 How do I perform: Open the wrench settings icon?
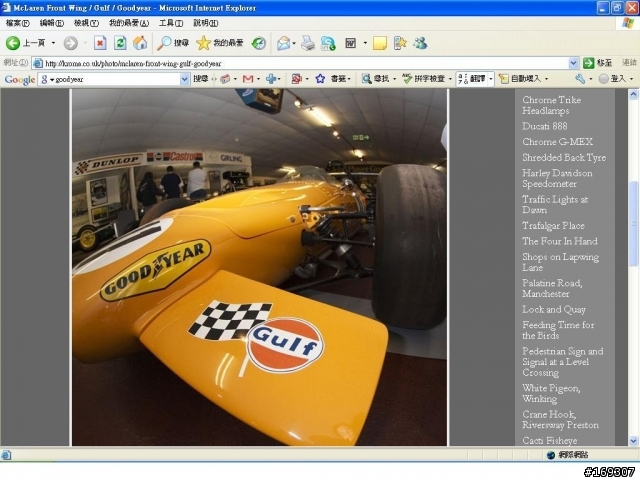click(580, 79)
